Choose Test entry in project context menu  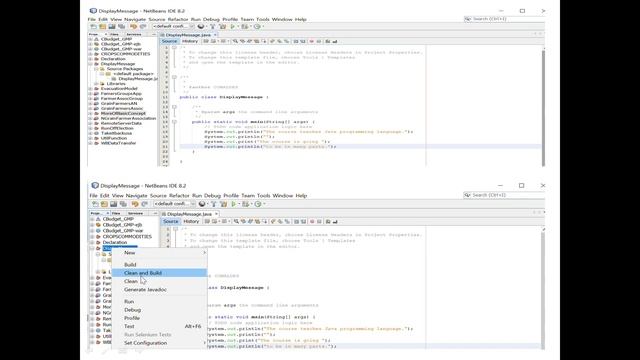point(160,326)
